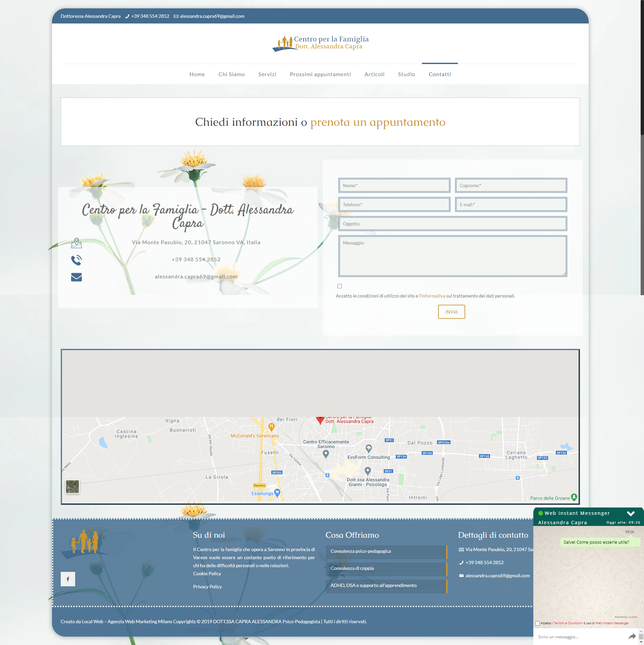644x645 pixels.
Task: Collapse the Web Instant Messenger chat
Action: [x=631, y=513]
